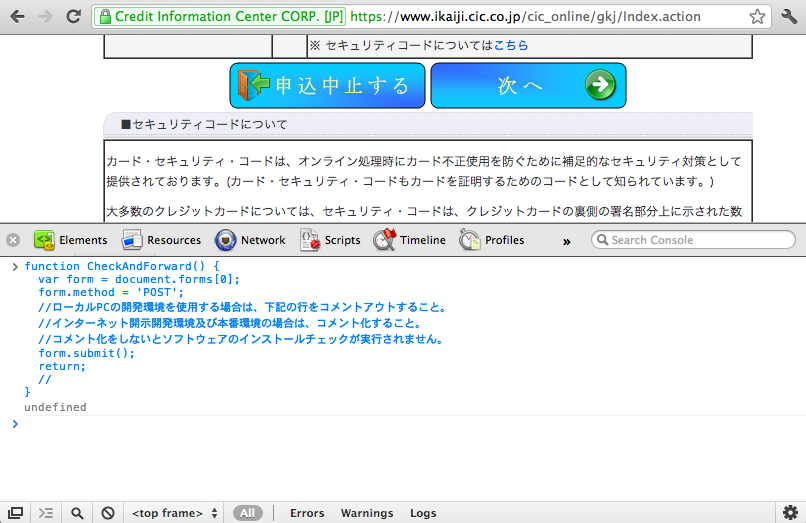Follow the こちら security code link
Image resolution: width=806 pixels, height=523 pixels.
510,45
